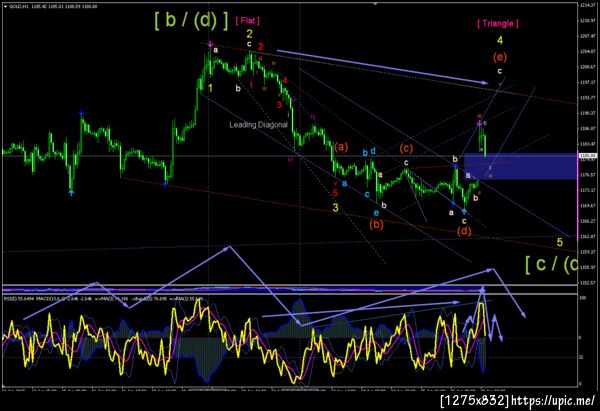The height and width of the screenshot is (411, 600).
Task: Select the pink '[ Triangle ]' label
Action: point(498,24)
